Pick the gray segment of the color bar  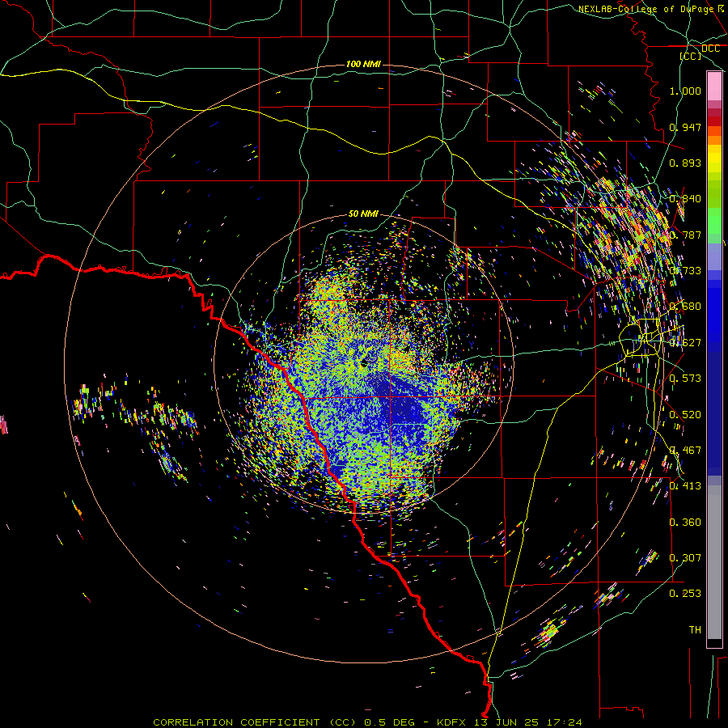pyautogui.click(x=714, y=562)
